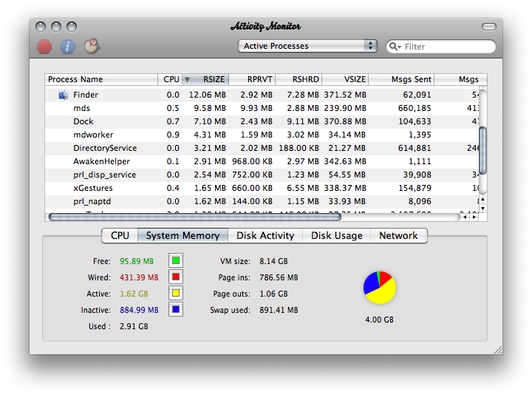Image resolution: width=532 pixels, height=395 pixels.
Task: Select the xGestures process row
Action: coord(262,188)
